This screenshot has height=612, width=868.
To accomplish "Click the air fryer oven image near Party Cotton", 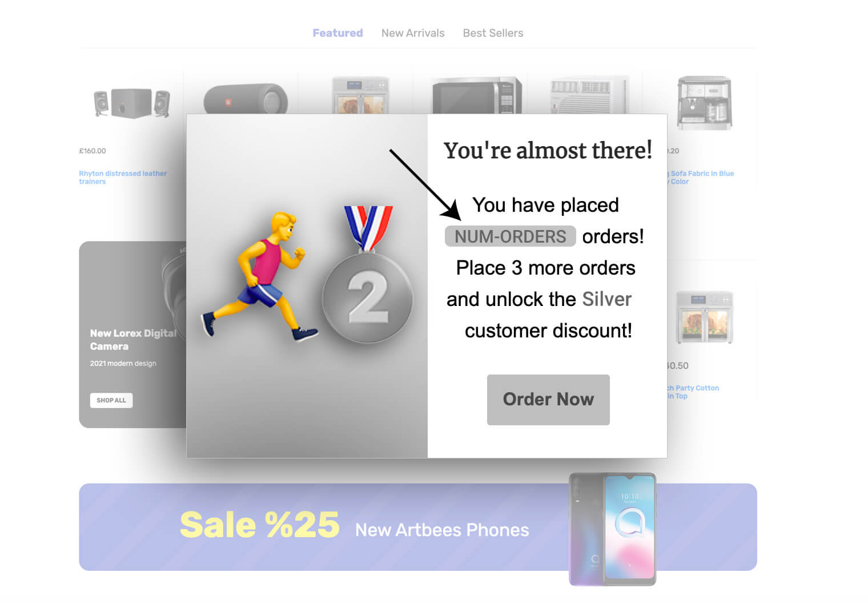I will [704, 317].
